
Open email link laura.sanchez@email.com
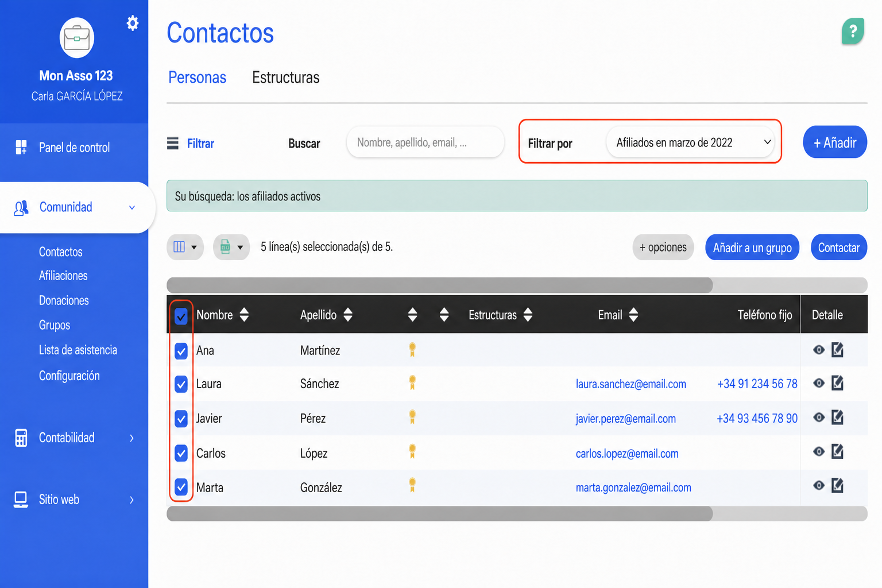point(631,384)
